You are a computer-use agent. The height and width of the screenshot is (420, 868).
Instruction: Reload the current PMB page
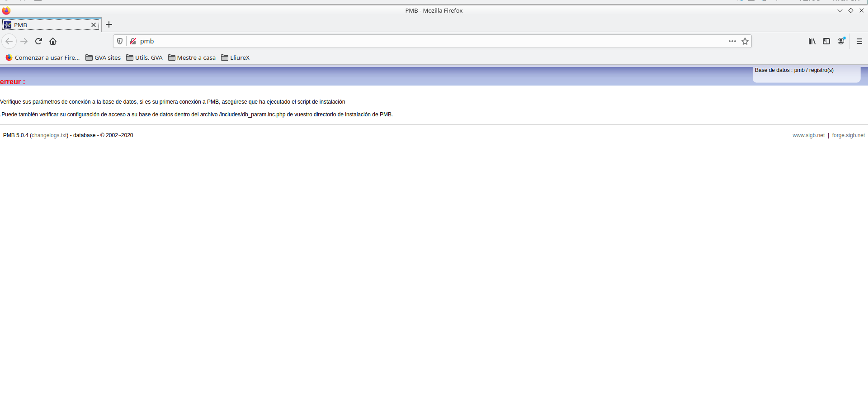point(38,41)
